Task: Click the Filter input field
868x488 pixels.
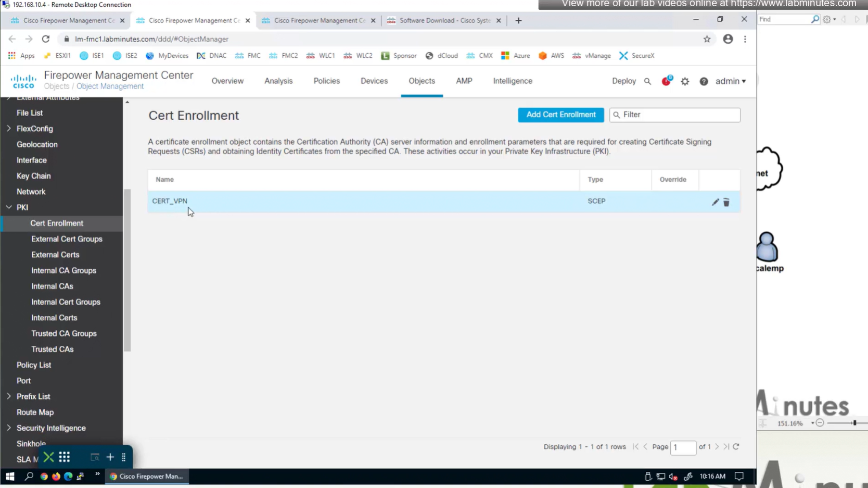Action: click(679, 115)
